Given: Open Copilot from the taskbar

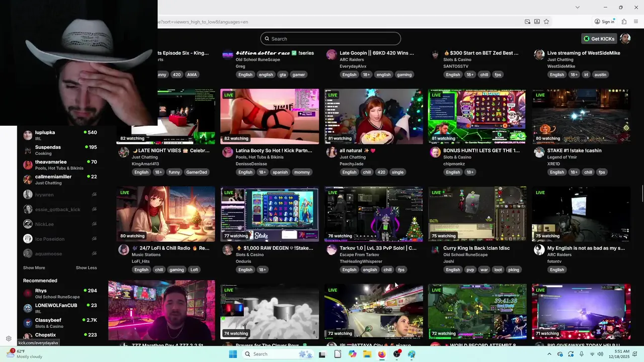Looking at the screenshot, I should [x=352, y=354].
